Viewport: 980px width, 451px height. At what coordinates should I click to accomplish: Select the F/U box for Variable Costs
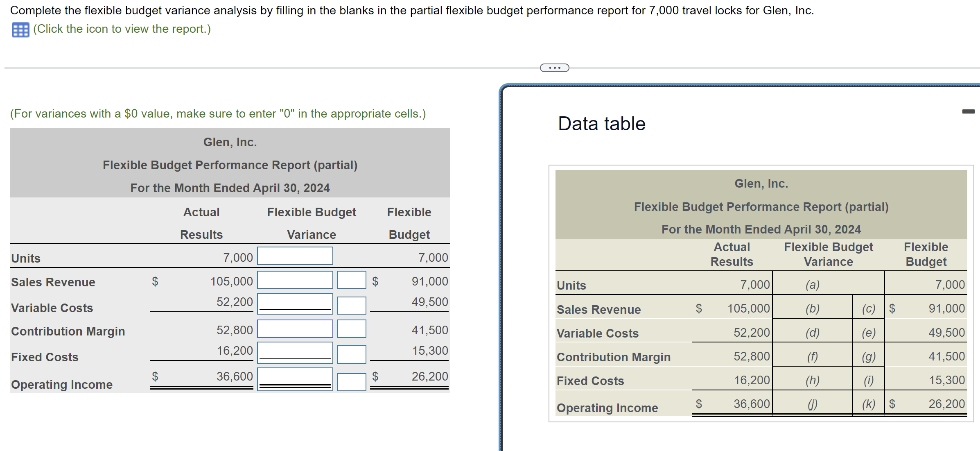[x=351, y=306]
